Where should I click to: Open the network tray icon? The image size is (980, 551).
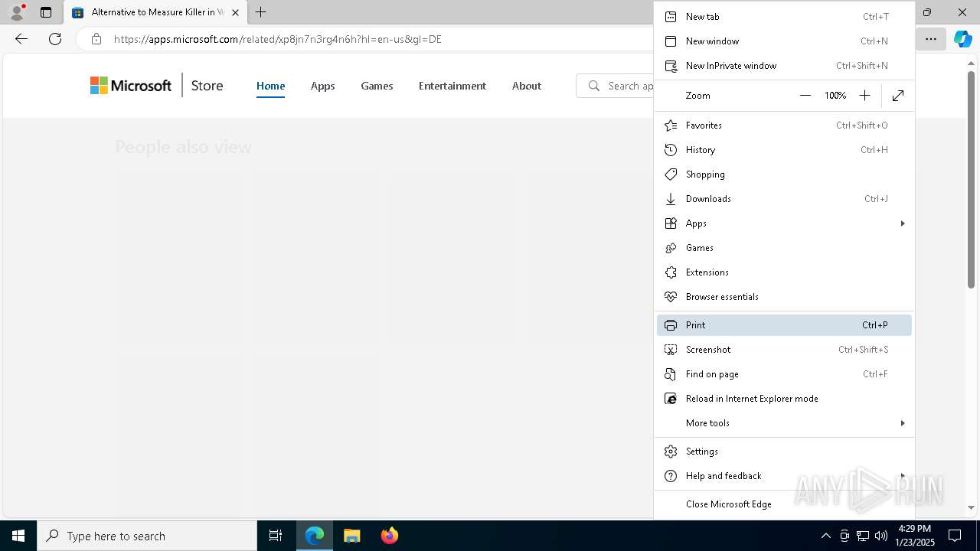pos(863,536)
